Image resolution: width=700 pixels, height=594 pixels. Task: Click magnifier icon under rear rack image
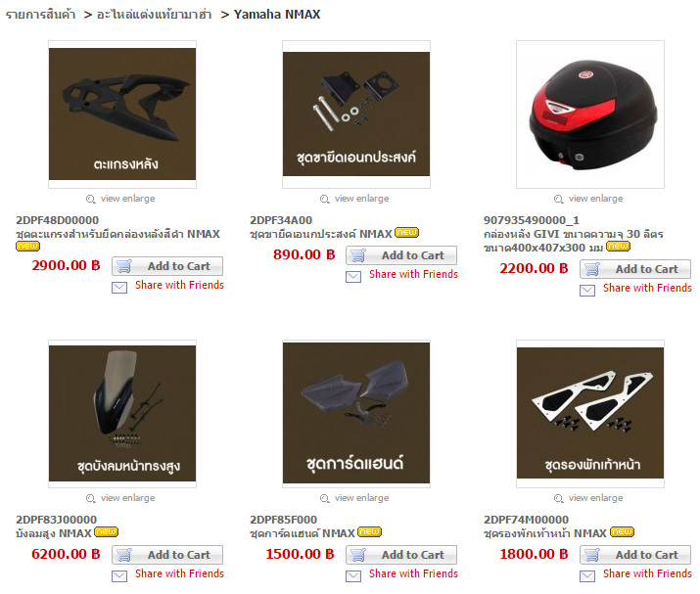click(91, 199)
